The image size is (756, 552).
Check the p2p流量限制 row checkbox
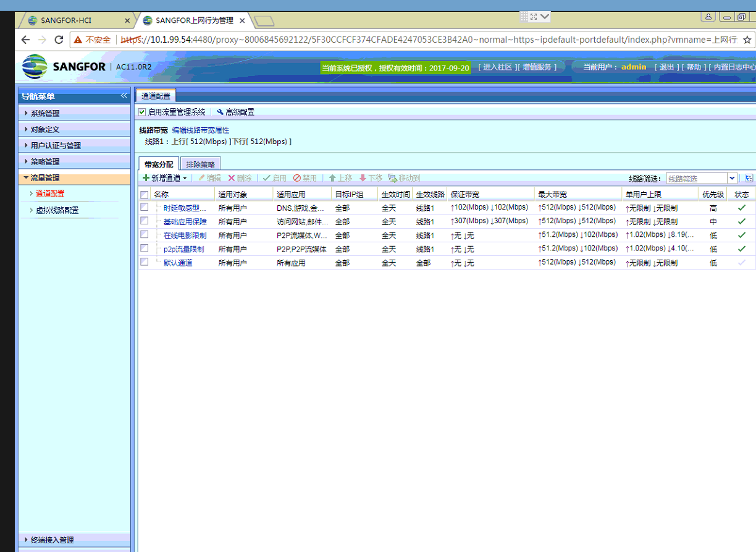coord(145,248)
